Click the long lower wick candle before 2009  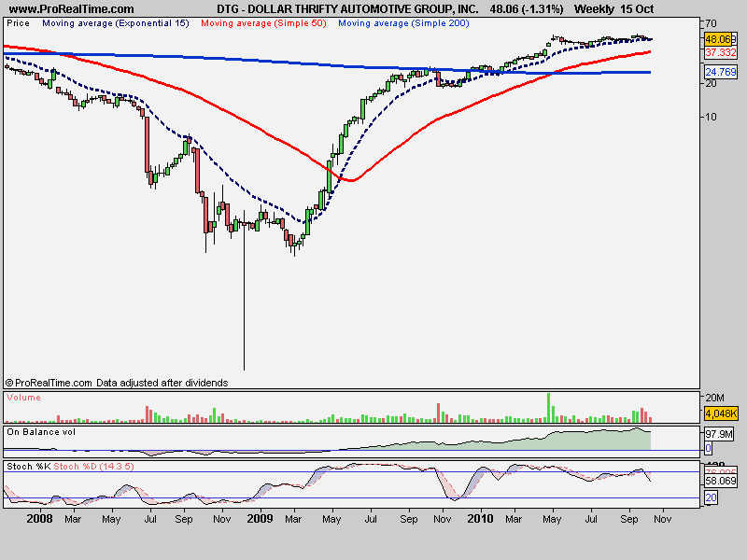pos(244,290)
